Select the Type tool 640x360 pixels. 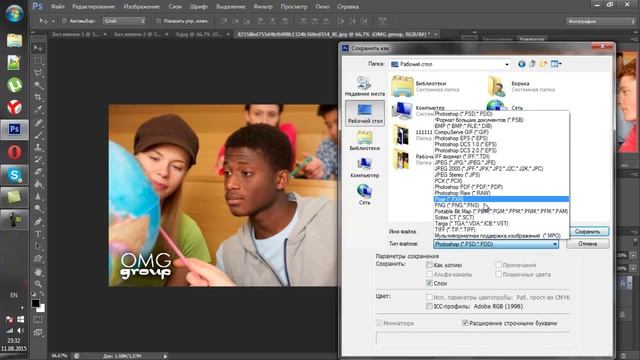(38, 234)
